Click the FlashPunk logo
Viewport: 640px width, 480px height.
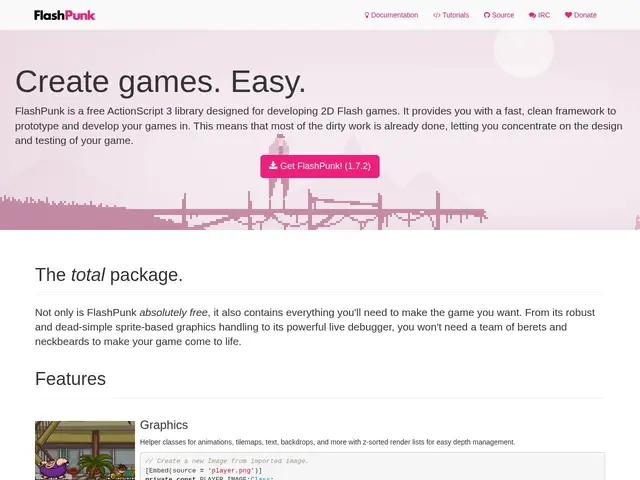tap(64, 15)
